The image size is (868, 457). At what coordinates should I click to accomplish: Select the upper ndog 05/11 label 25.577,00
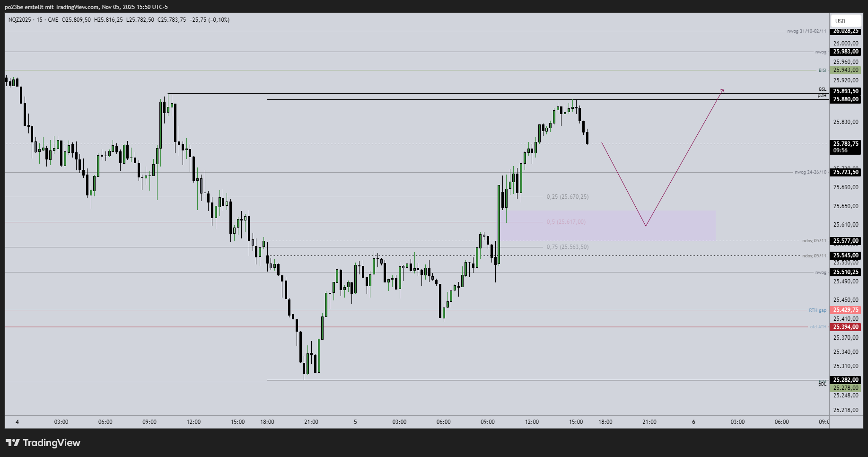[845, 241]
